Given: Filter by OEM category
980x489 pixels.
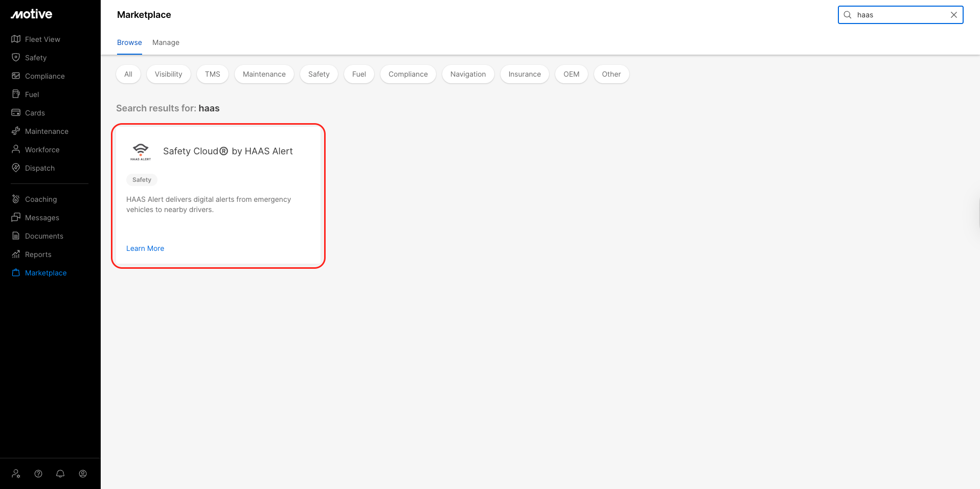Looking at the screenshot, I should pos(572,74).
